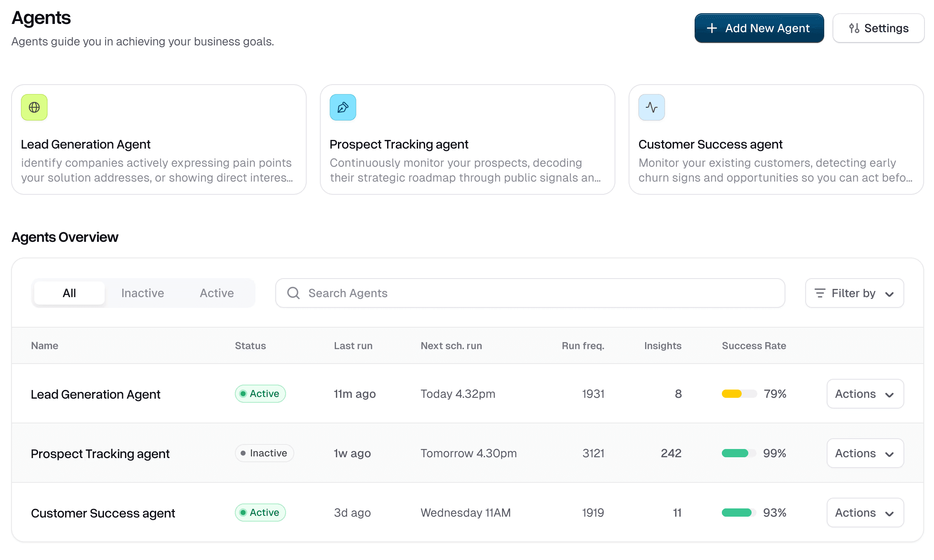This screenshot has width=934, height=560.
Task: Select the All tab
Action: [x=69, y=293]
